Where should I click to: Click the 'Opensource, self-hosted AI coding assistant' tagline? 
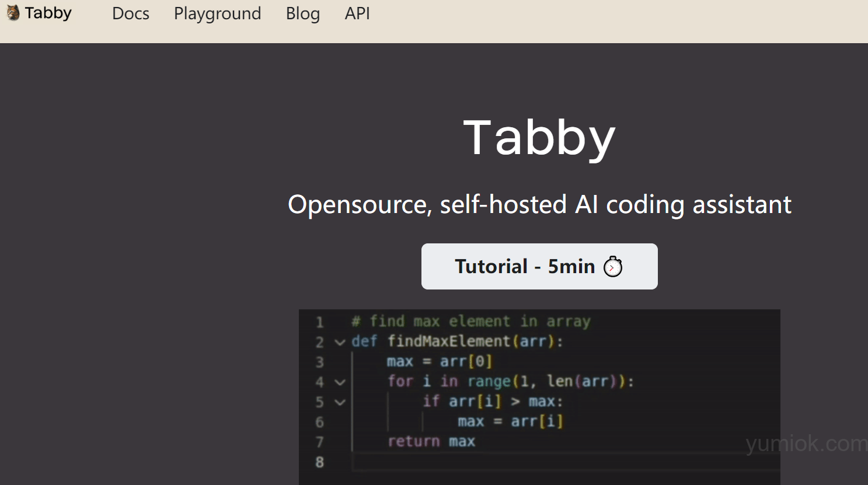click(539, 205)
